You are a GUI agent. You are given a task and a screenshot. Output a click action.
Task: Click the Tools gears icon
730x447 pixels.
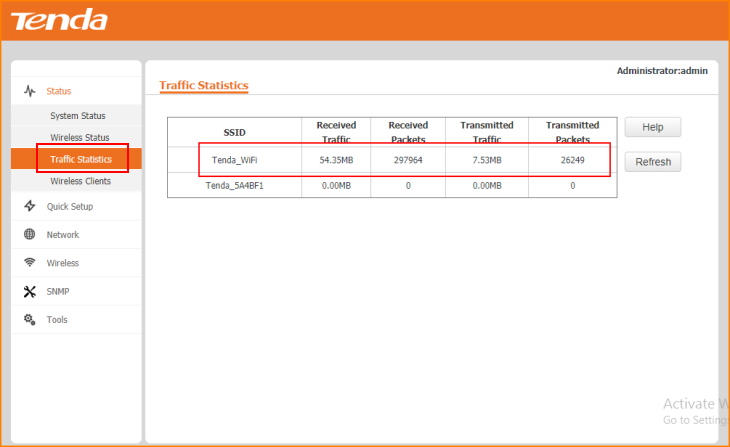point(30,319)
